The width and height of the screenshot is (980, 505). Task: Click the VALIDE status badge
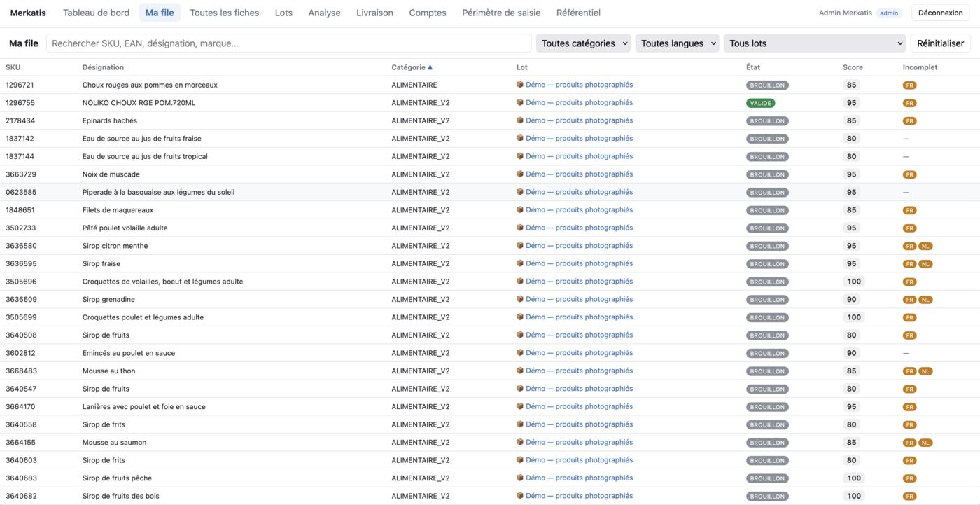[x=760, y=103]
